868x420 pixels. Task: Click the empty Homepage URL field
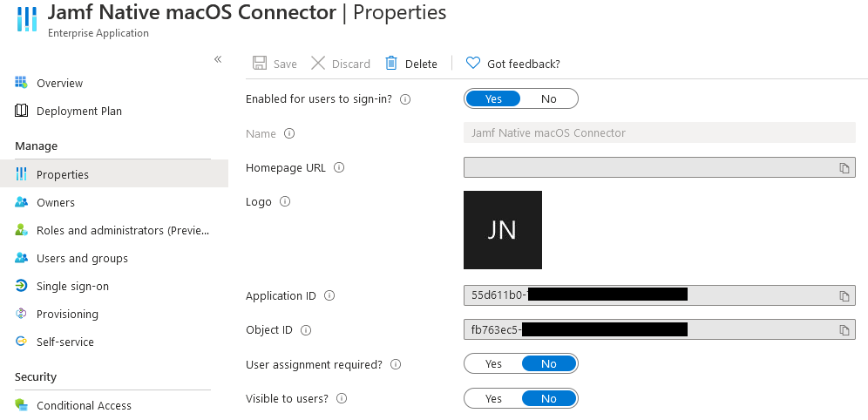coord(660,167)
